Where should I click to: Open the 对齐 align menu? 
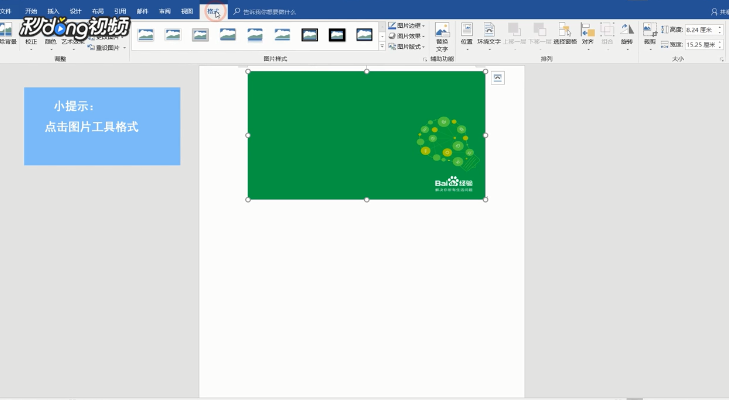tap(588, 34)
